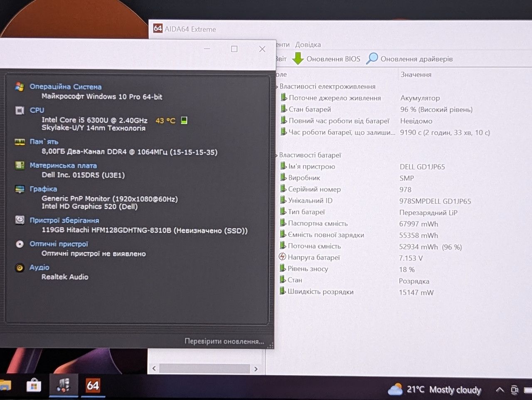This screenshot has height=400, width=532.
Task: Open the weather widget showing 21°C
Action: point(434,390)
